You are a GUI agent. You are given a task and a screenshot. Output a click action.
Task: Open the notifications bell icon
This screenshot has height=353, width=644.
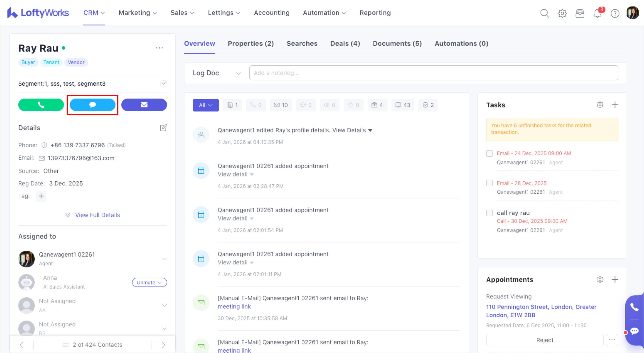(x=597, y=13)
